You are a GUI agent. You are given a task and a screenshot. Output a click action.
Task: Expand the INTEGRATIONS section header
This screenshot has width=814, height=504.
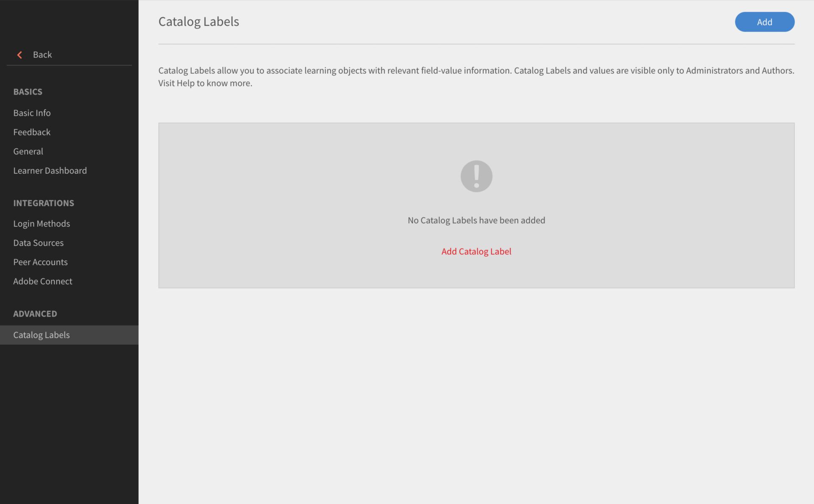click(x=44, y=203)
